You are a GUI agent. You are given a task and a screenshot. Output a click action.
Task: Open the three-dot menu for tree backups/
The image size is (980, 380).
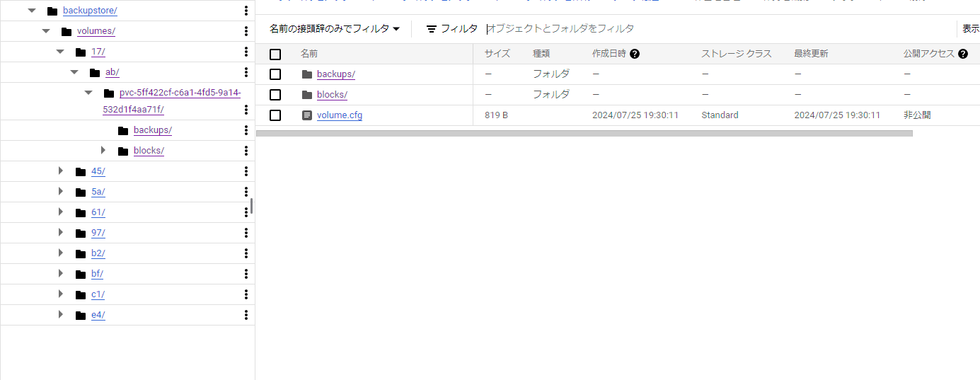(x=246, y=130)
